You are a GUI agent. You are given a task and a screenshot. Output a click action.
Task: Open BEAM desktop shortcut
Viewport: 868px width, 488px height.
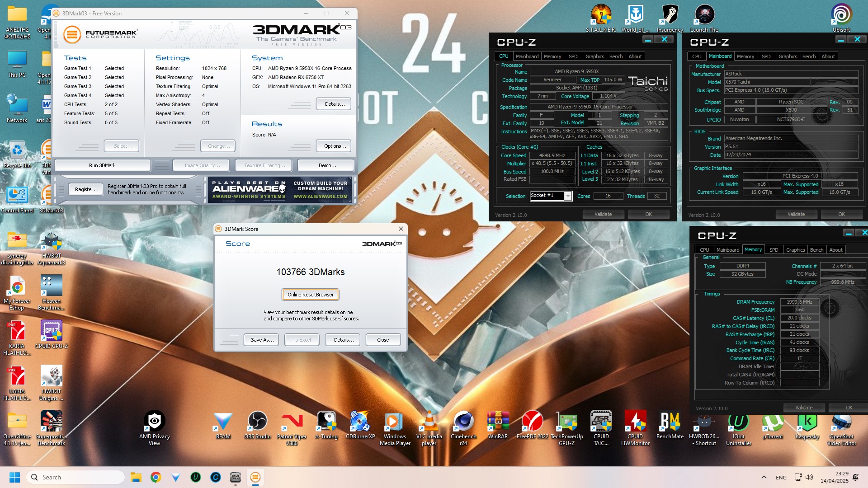point(223,425)
